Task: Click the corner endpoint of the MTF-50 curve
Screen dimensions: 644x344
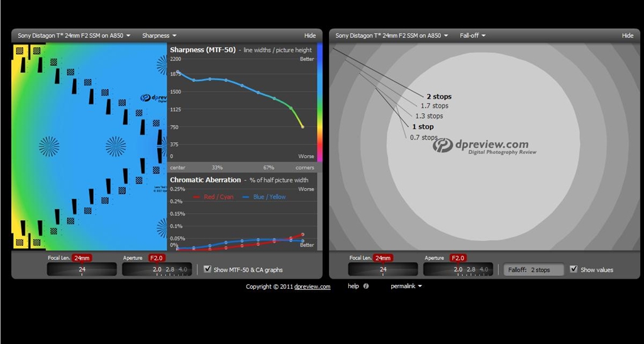Action: (x=303, y=127)
